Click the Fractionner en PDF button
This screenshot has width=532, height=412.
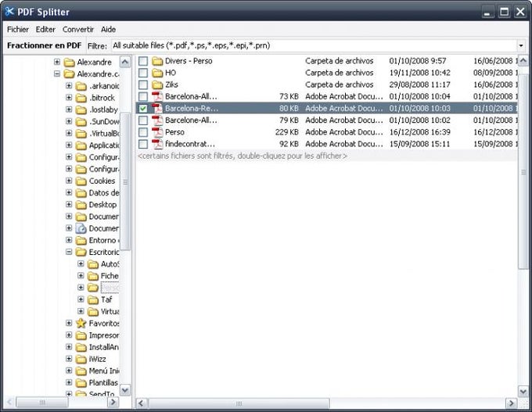[x=44, y=45]
